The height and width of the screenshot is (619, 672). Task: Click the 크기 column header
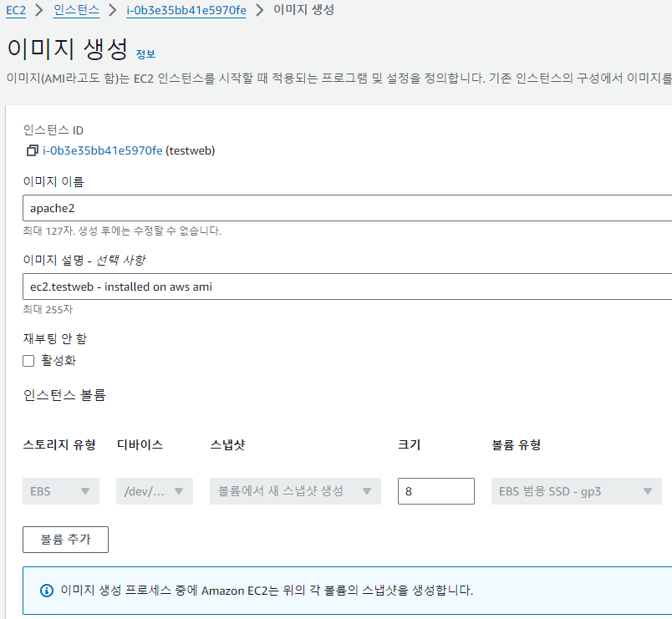pyautogui.click(x=410, y=444)
